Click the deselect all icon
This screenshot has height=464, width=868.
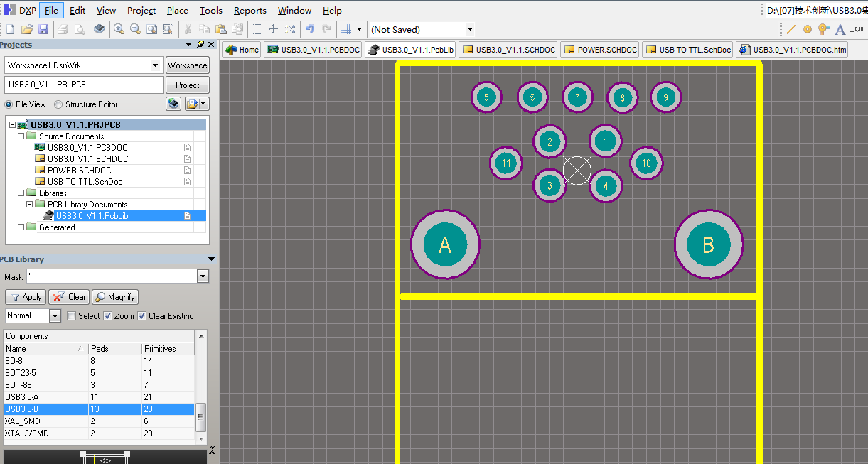click(290, 29)
